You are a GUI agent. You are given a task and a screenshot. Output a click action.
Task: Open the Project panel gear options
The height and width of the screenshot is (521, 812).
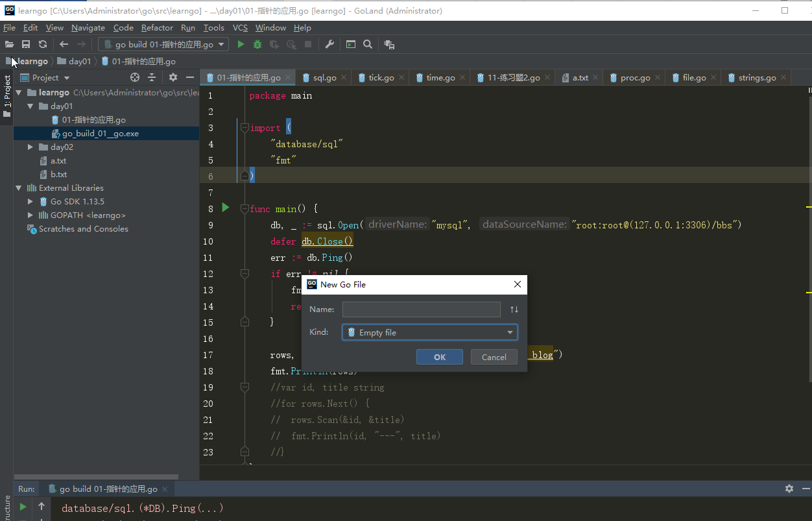tap(173, 77)
